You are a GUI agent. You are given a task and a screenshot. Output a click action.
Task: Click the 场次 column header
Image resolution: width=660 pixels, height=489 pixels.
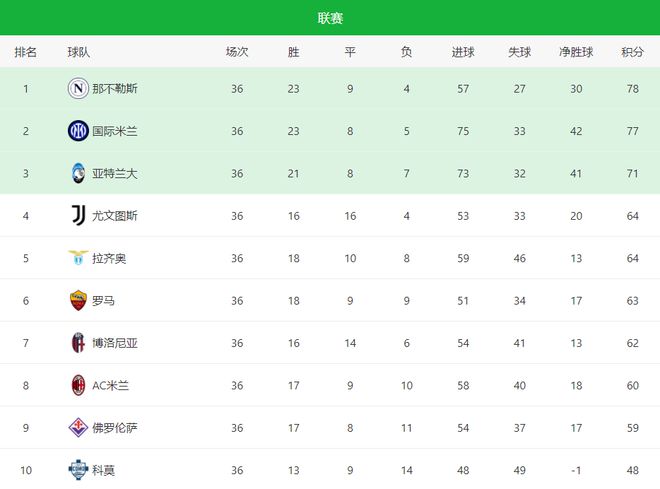pos(237,52)
